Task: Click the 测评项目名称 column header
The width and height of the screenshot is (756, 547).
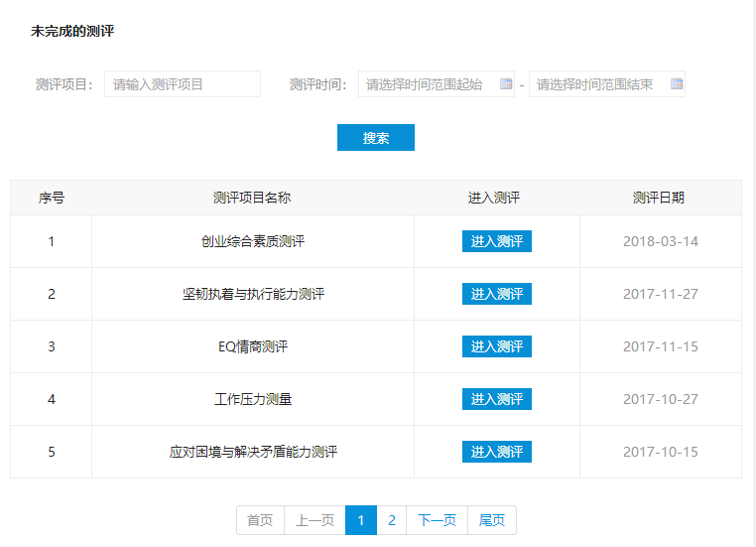Action: 252,198
